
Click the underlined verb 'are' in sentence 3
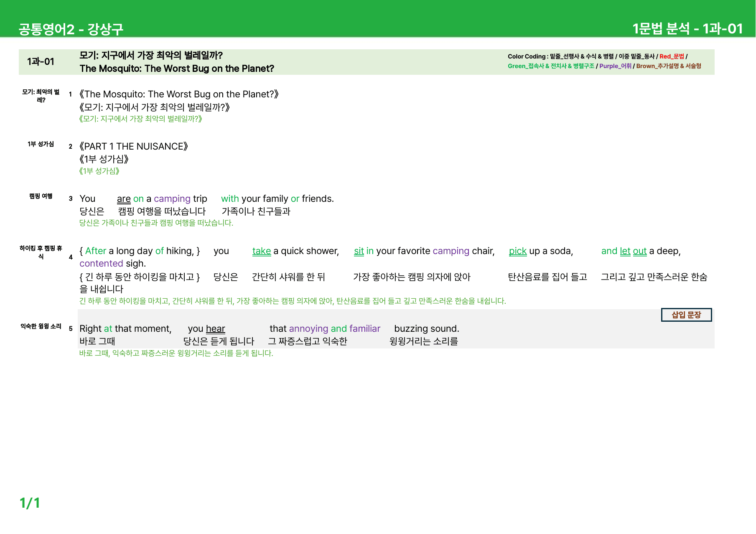[x=124, y=199]
